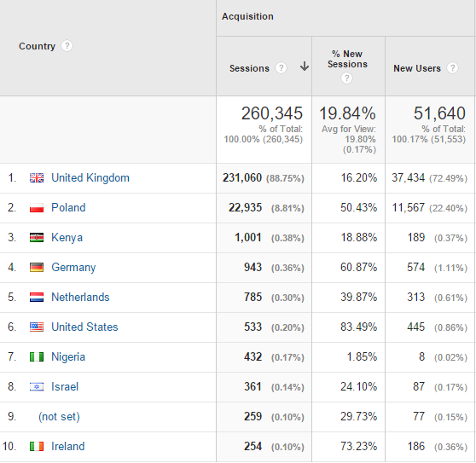Open the Netherlands country link
The image size is (476, 463).
80,298
